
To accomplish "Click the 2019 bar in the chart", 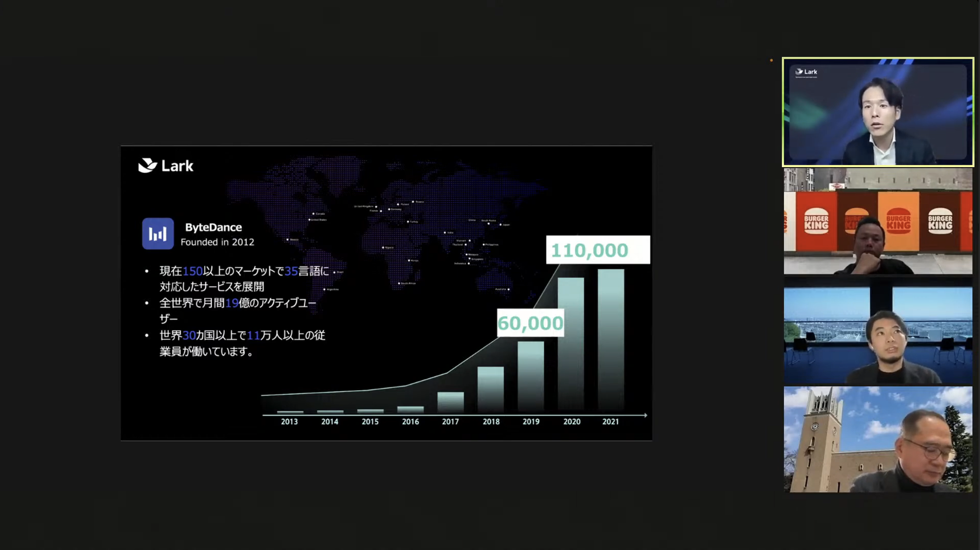I will [531, 376].
